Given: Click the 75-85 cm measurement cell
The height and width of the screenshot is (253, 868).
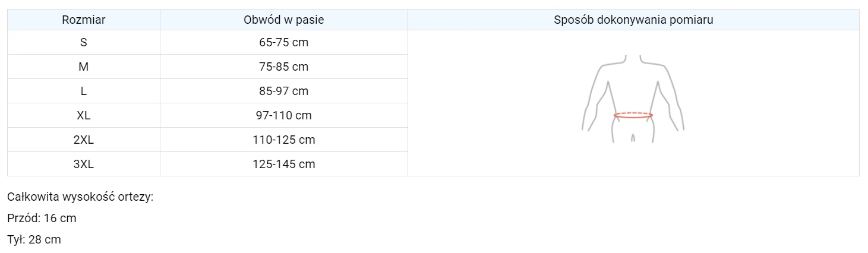Looking at the screenshot, I should click(x=284, y=67).
